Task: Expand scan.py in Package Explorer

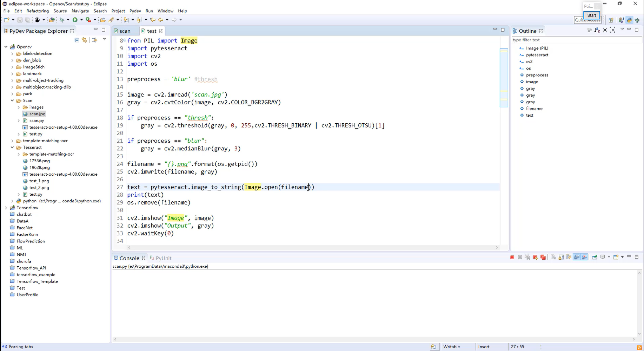Action: click(x=19, y=121)
